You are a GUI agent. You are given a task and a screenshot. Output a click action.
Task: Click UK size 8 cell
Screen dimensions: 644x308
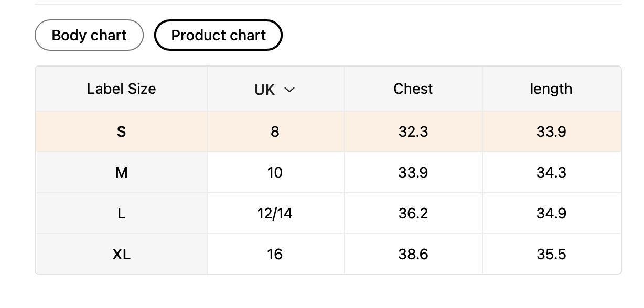275,131
